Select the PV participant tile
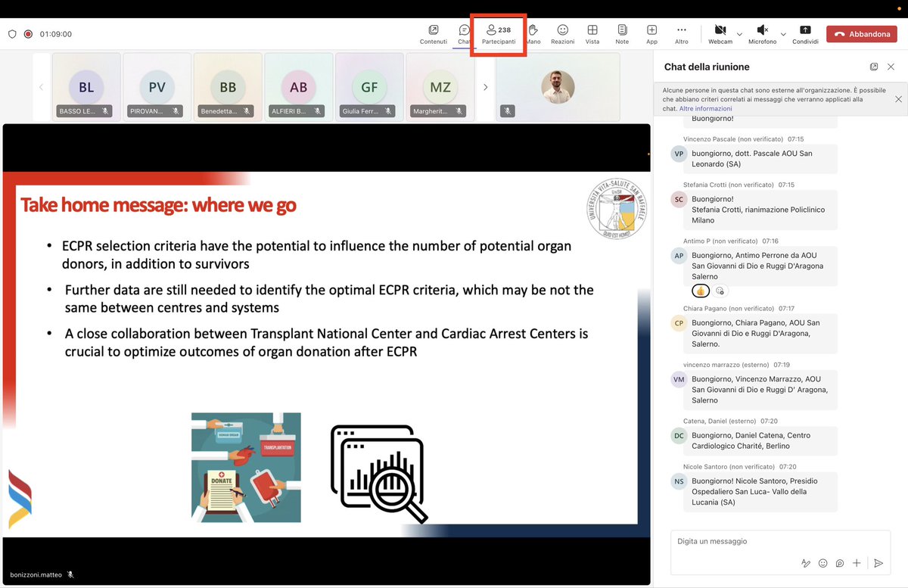Screen dimensions: 908x588 click(x=157, y=86)
